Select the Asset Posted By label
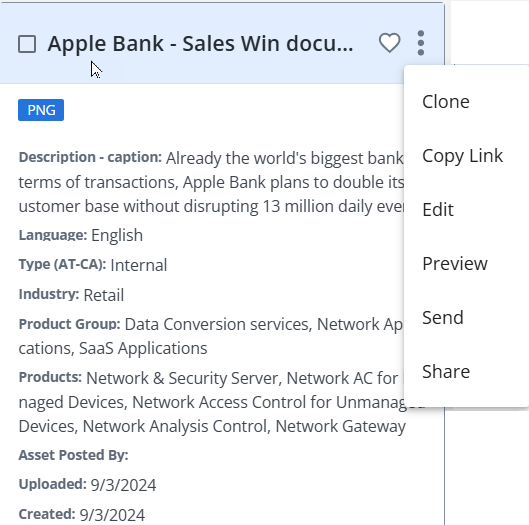 [74, 455]
